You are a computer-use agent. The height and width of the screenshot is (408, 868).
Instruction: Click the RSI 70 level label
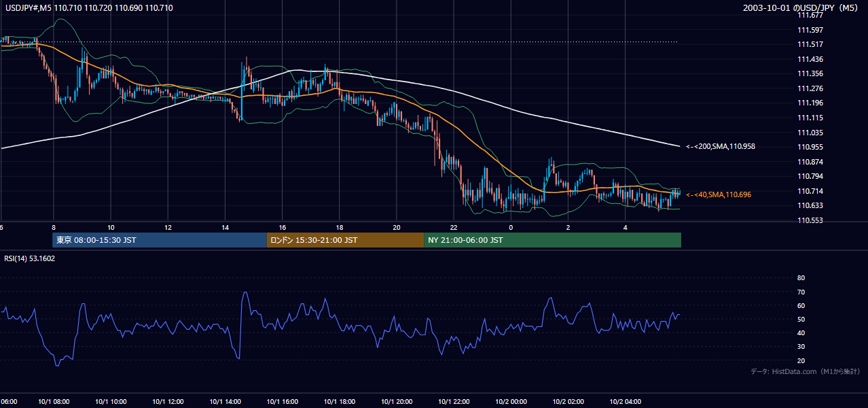(x=801, y=292)
